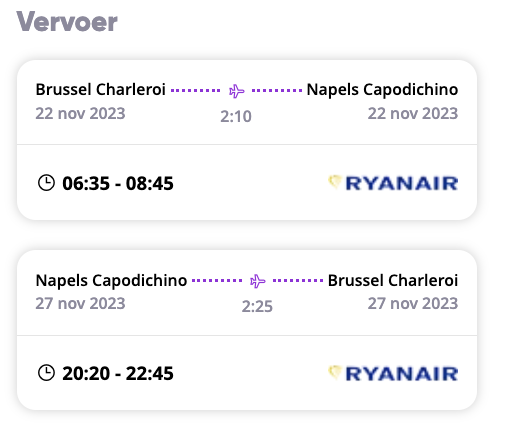Viewport: 506px width, 428px height.
Task: Click the dotted route line after Brussel Charleroi
Action: click(196, 90)
